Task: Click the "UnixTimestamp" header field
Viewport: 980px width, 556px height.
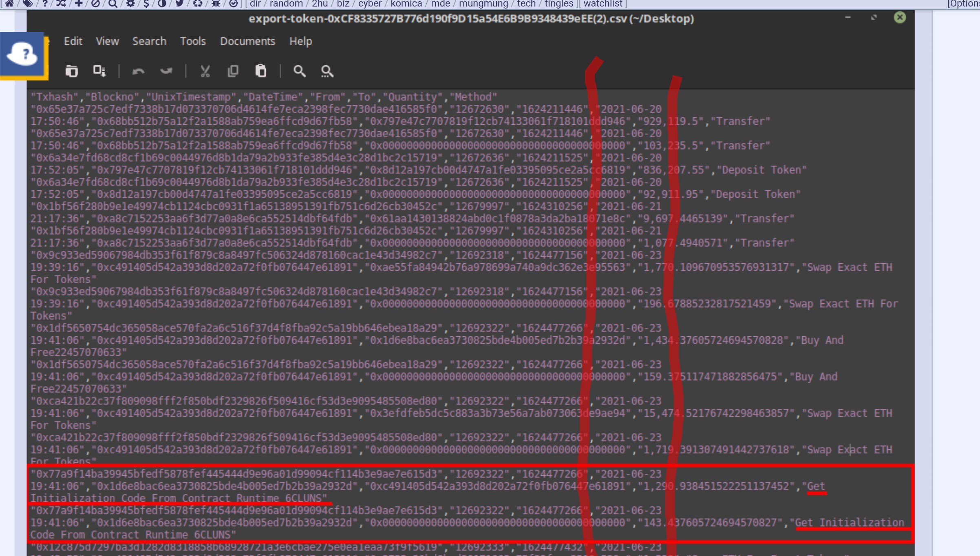Action: click(x=191, y=97)
